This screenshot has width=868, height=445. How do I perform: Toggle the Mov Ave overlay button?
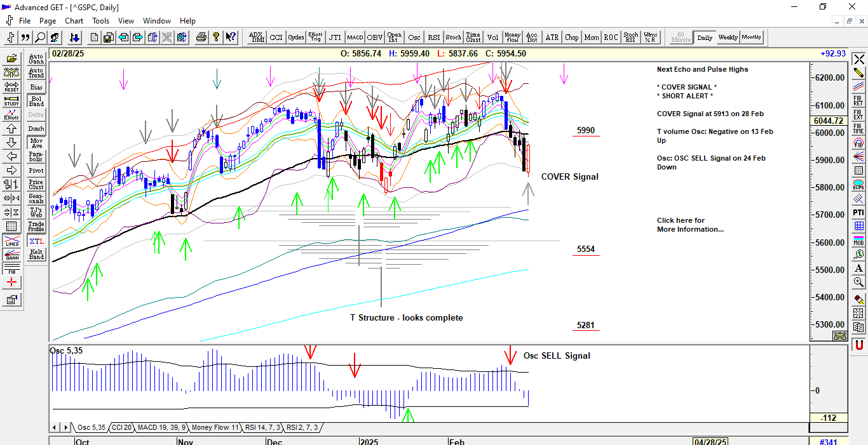tap(36, 143)
